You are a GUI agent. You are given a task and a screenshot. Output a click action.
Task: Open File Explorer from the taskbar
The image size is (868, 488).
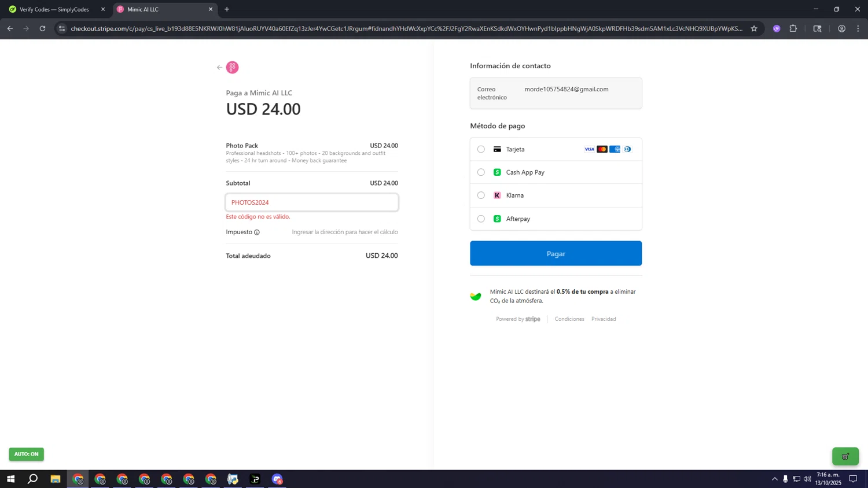(x=55, y=479)
